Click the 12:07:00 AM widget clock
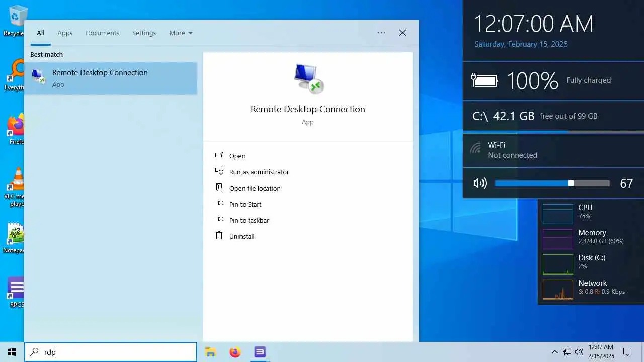The width and height of the screenshot is (644, 362). pos(533,24)
